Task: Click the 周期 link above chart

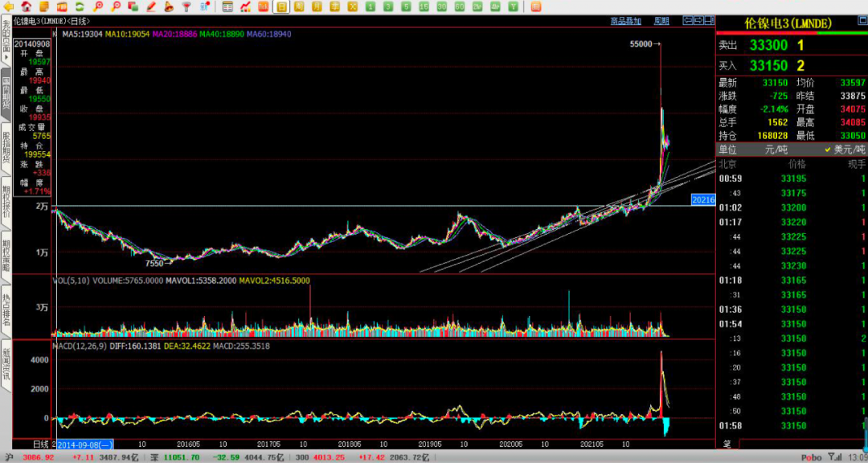Action: pos(661,21)
